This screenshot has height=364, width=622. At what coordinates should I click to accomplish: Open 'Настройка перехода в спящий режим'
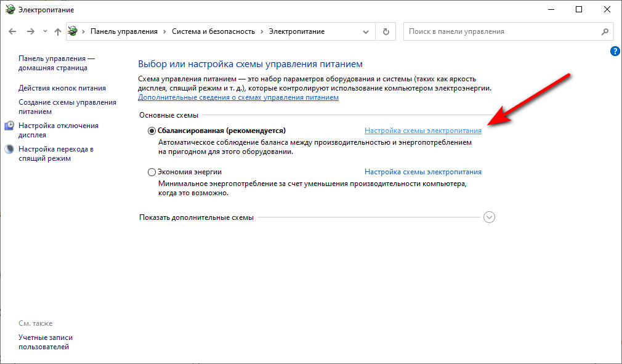[x=56, y=153]
